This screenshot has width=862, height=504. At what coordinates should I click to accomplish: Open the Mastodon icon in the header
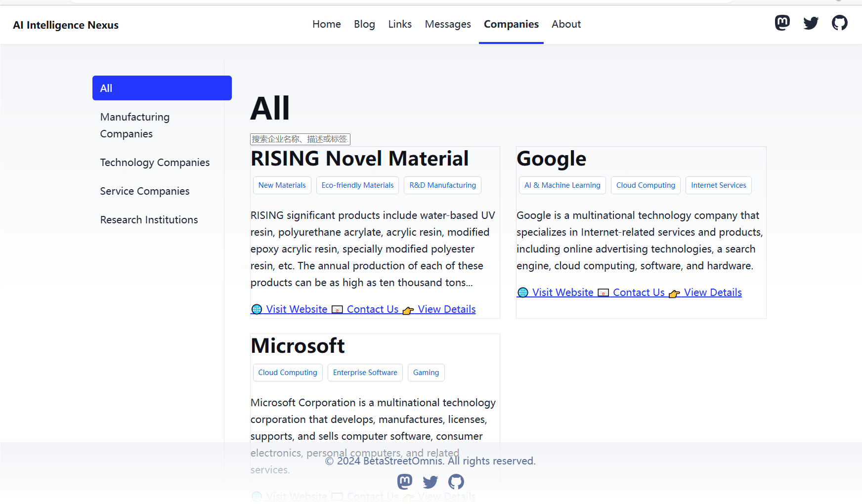tap(782, 23)
